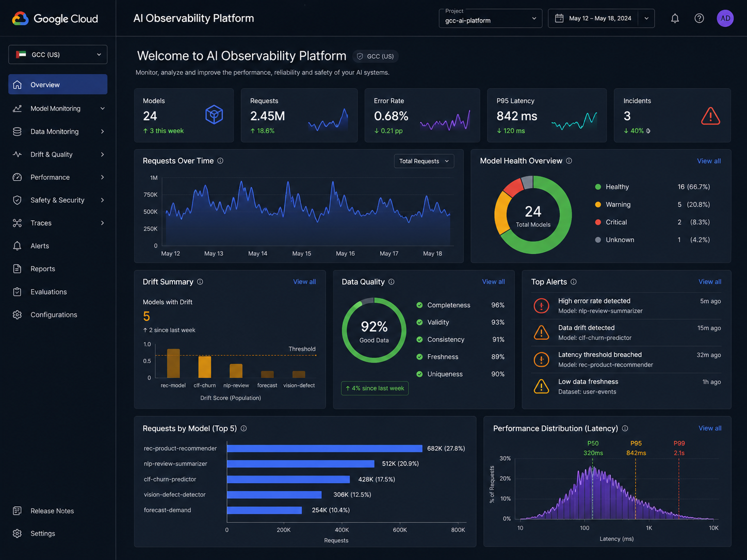Open Release Notes in the sidebar
This screenshot has height=560, width=747.
58,510
